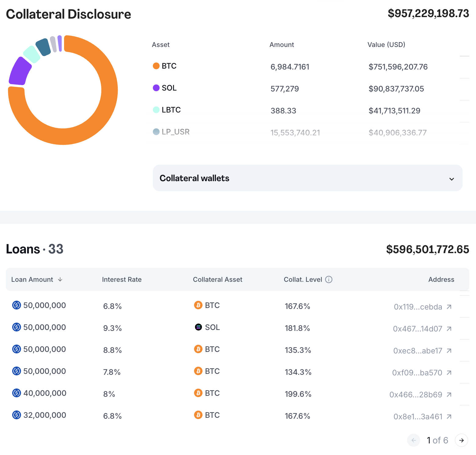The image size is (476, 455).
Task: Sort by Loan Amount down arrow
Action: [x=60, y=279]
